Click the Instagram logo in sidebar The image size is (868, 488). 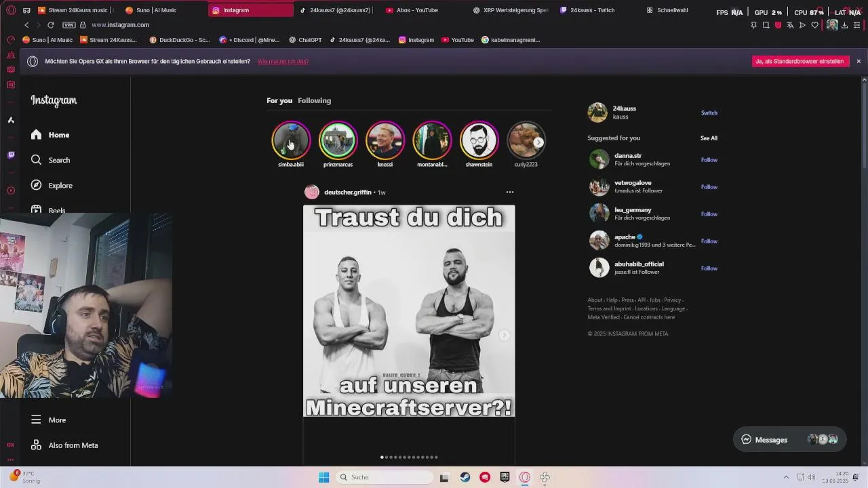click(x=54, y=100)
